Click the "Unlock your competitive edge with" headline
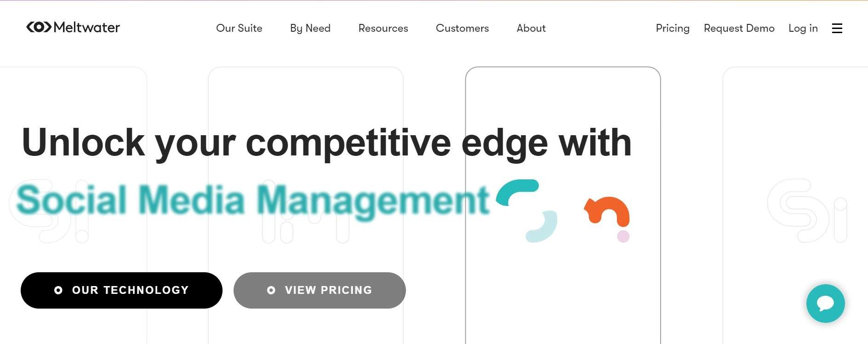Viewport: 868px width, 344px height. 326,143
